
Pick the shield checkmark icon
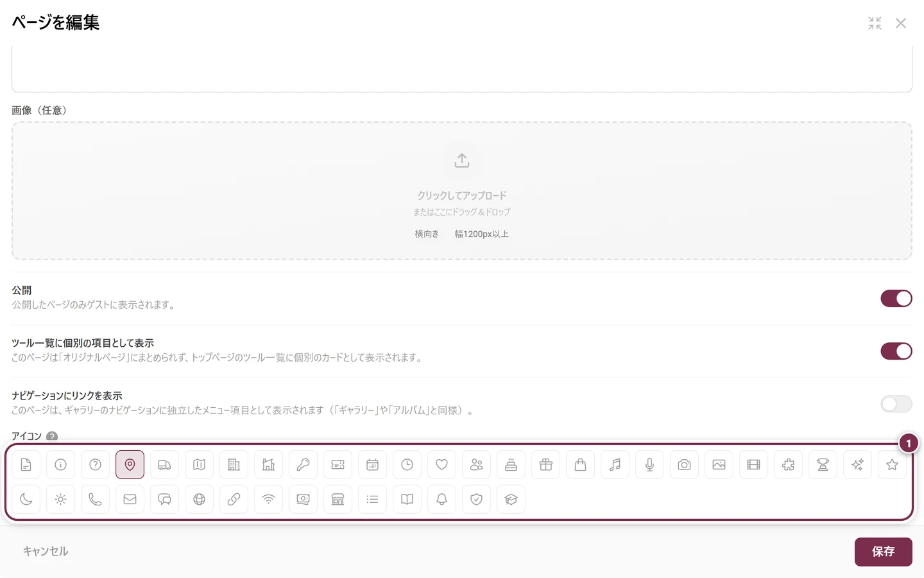476,499
